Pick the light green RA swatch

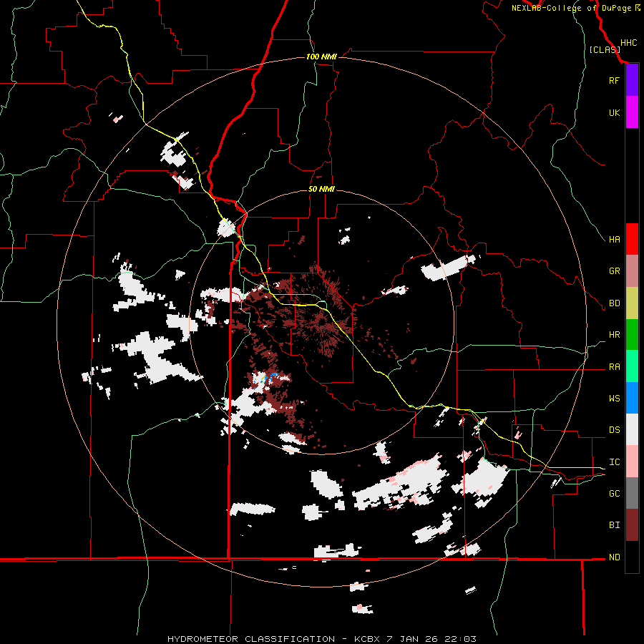coord(632,366)
